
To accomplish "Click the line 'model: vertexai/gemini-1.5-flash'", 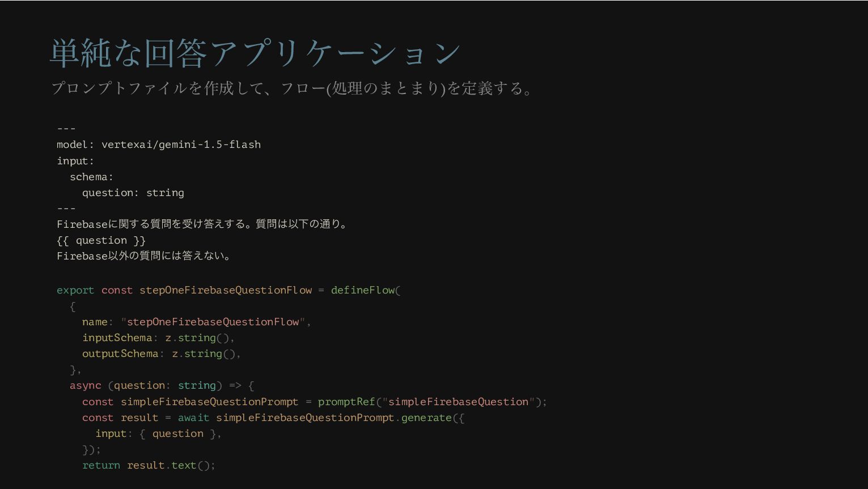I will click(x=159, y=144).
